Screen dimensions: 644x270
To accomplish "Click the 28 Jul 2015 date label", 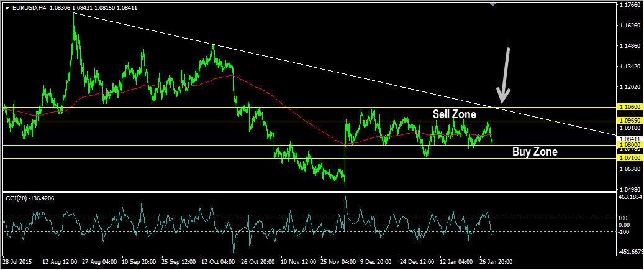I will tap(17, 261).
